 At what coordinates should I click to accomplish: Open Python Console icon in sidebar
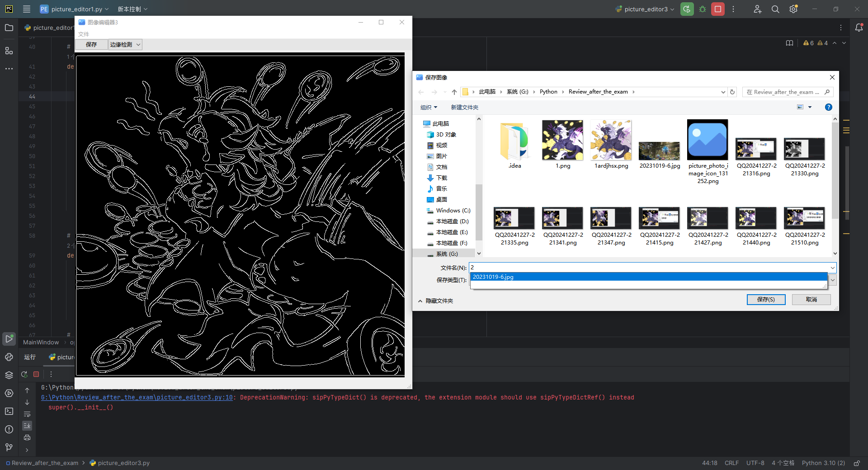9,357
